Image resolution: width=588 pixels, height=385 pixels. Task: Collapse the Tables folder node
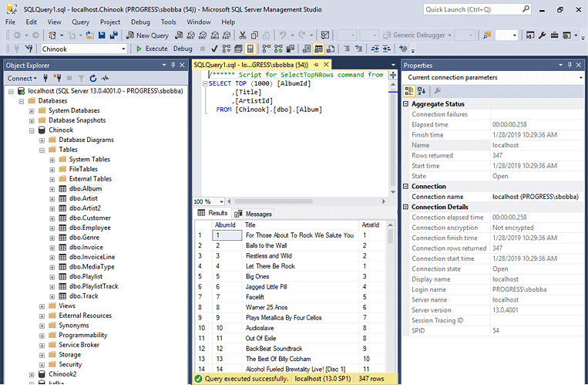[x=42, y=150]
